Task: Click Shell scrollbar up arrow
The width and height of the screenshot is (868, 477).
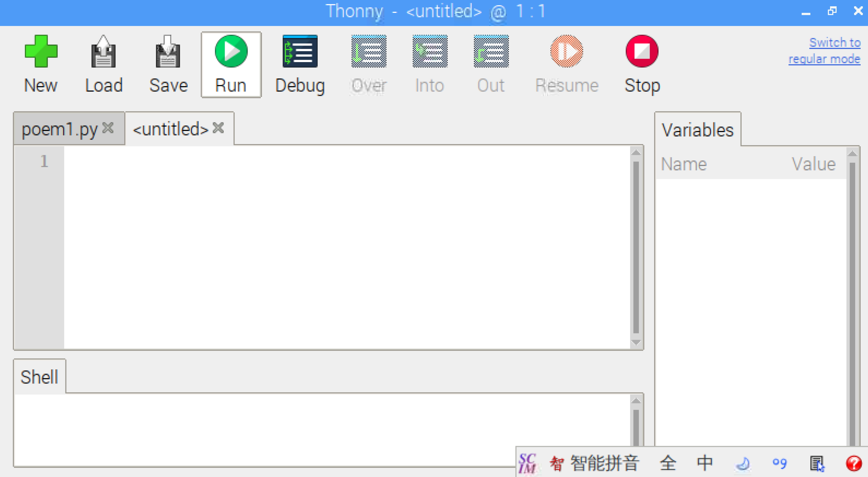Action: [636, 401]
